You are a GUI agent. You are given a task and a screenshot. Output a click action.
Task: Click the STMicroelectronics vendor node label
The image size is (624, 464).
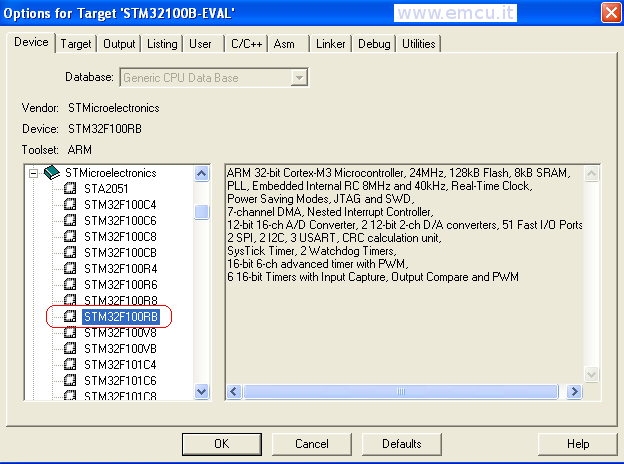point(111,173)
